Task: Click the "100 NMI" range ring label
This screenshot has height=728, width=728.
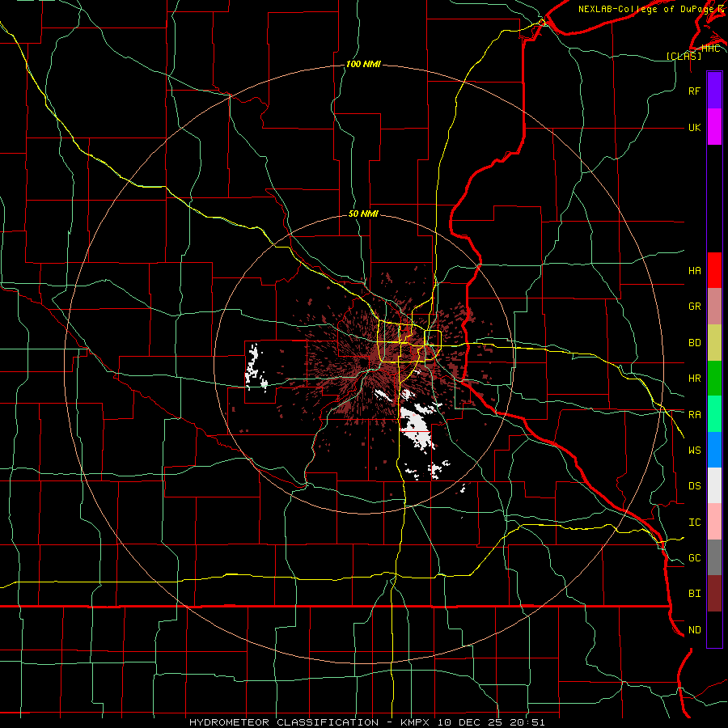Action: [x=363, y=64]
